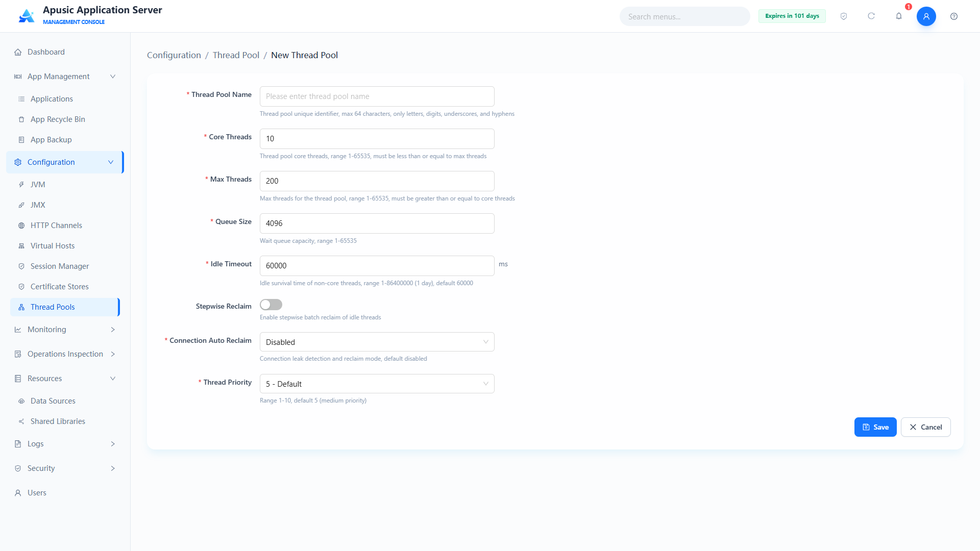Go to Thread Pool breadcrumb link
The width and height of the screenshot is (980, 551).
236,55
